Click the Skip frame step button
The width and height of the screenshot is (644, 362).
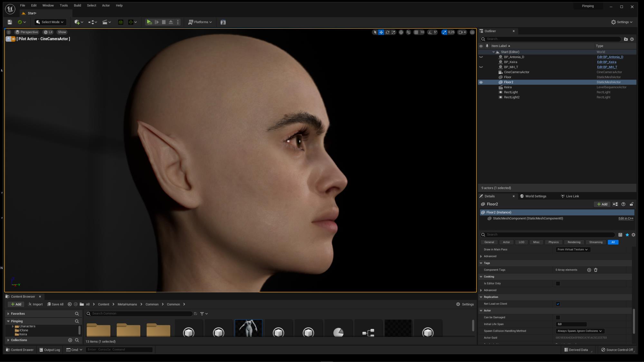pos(157,22)
